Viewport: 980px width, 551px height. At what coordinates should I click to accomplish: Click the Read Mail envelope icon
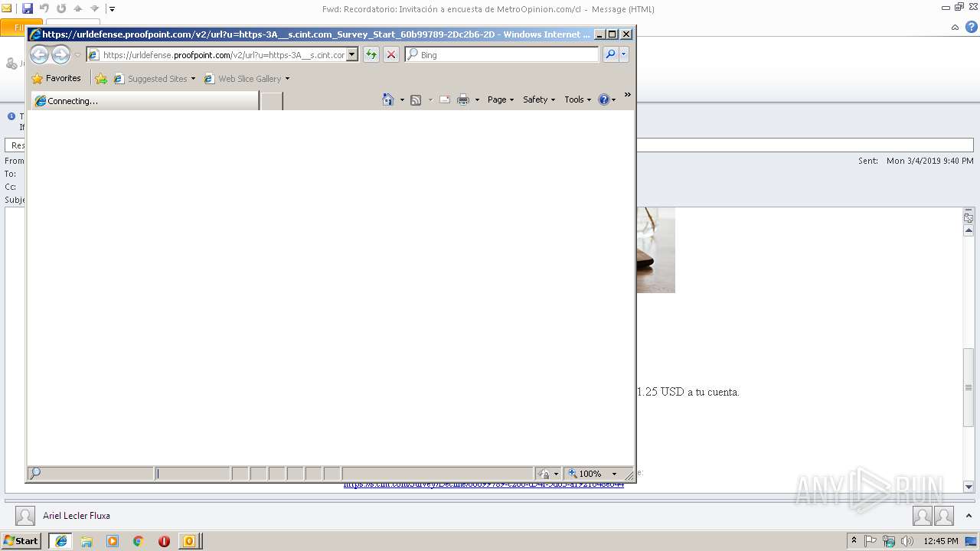tap(445, 99)
